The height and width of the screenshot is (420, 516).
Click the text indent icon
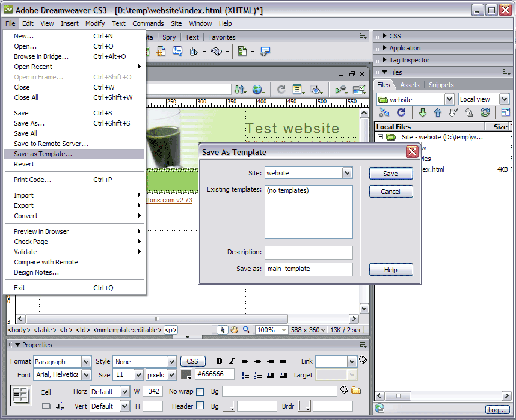[x=283, y=375]
